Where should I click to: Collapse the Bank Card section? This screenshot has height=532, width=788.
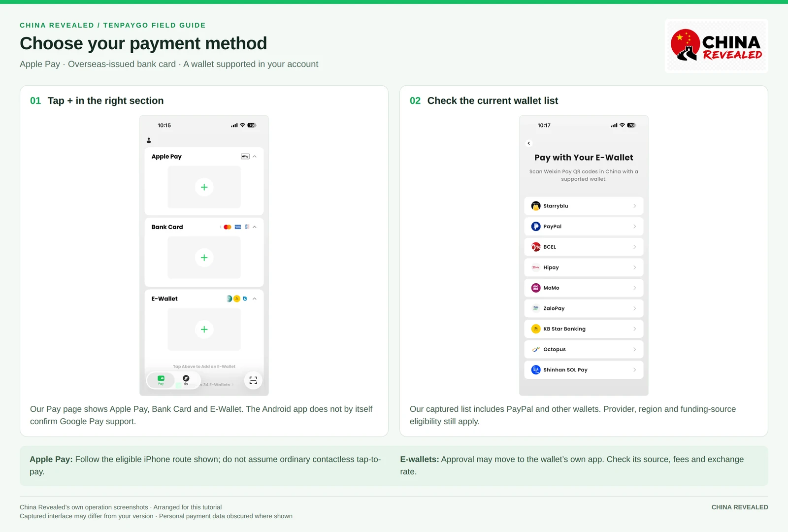coord(255,227)
